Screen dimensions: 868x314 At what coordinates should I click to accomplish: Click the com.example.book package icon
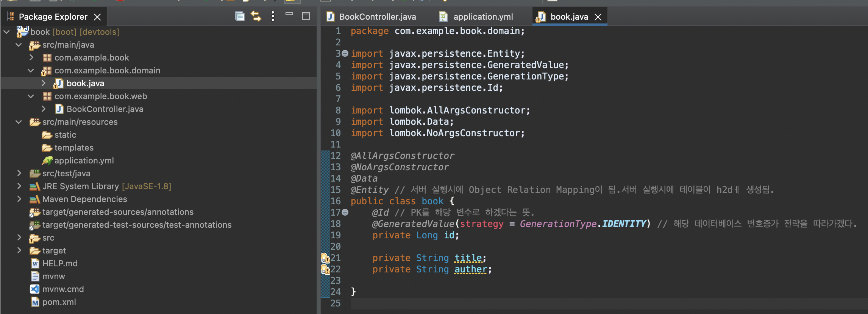tap(47, 58)
